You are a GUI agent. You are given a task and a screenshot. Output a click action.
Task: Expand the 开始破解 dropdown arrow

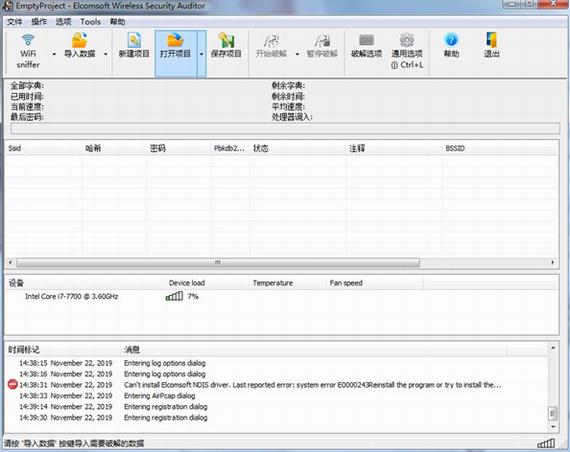click(297, 54)
